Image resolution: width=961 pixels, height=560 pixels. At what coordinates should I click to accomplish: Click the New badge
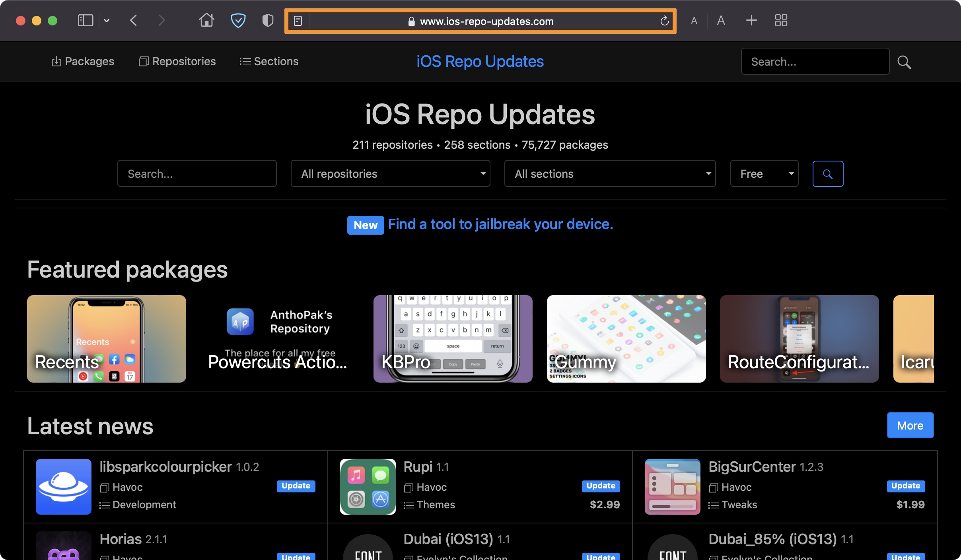366,225
